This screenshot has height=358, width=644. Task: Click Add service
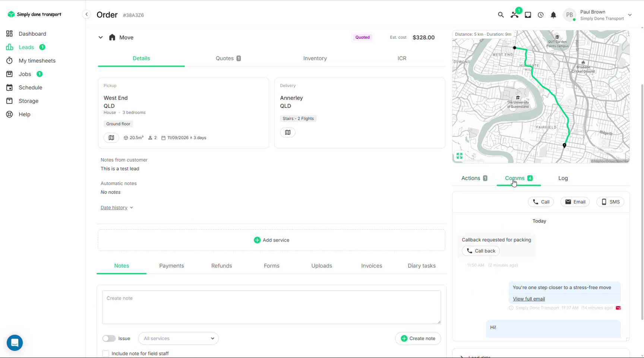271,240
